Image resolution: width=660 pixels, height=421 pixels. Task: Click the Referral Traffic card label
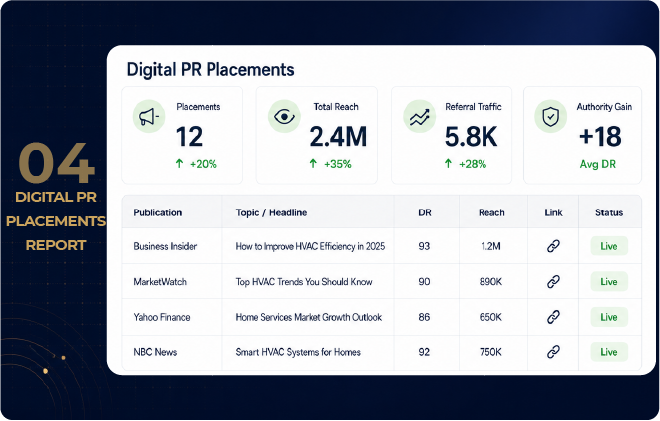point(474,107)
